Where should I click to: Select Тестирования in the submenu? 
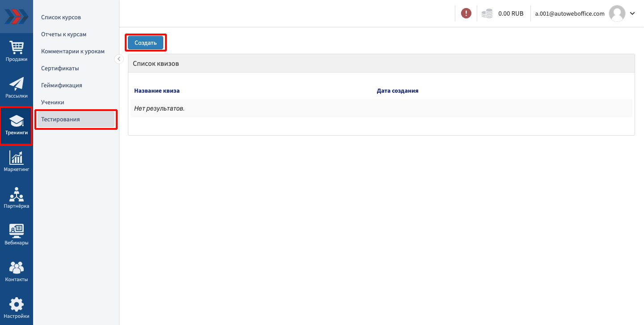(60, 120)
